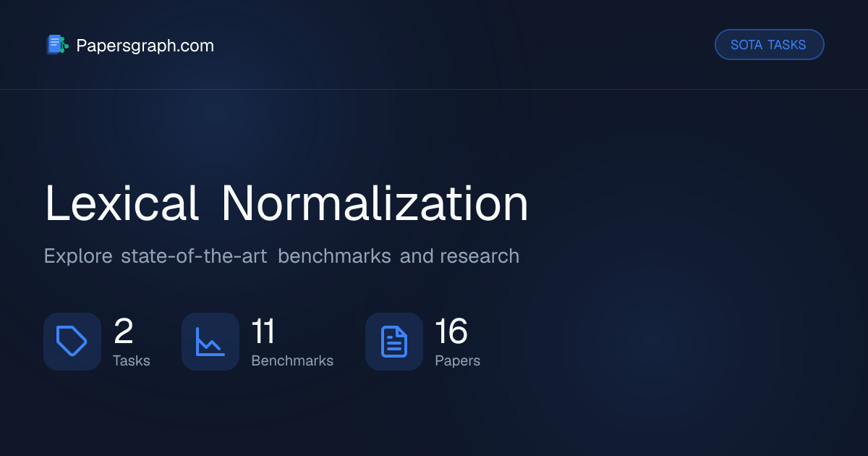The height and width of the screenshot is (456, 868).
Task: Click the Papers label
Action: pos(457,360)
